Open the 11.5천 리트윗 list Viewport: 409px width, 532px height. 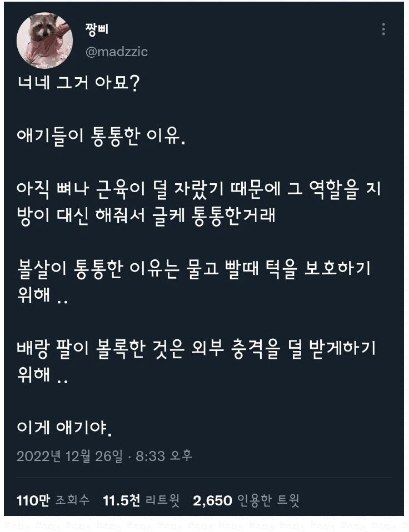142,500
